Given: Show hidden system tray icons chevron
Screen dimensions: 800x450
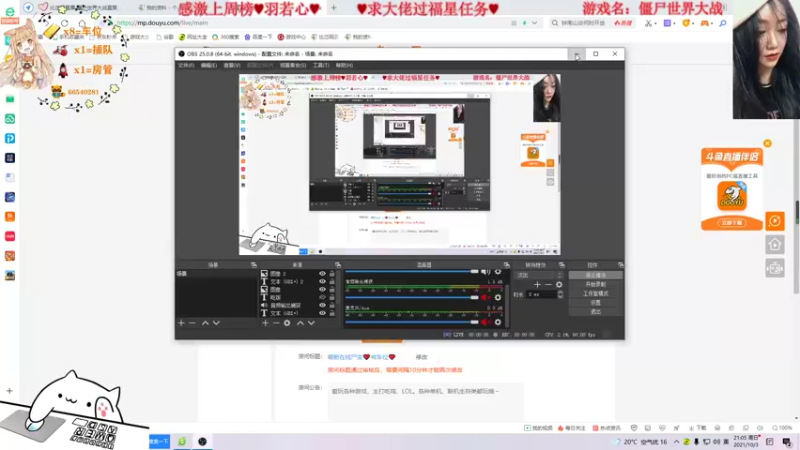Looking at the screenshot, I should coord(677,442).
